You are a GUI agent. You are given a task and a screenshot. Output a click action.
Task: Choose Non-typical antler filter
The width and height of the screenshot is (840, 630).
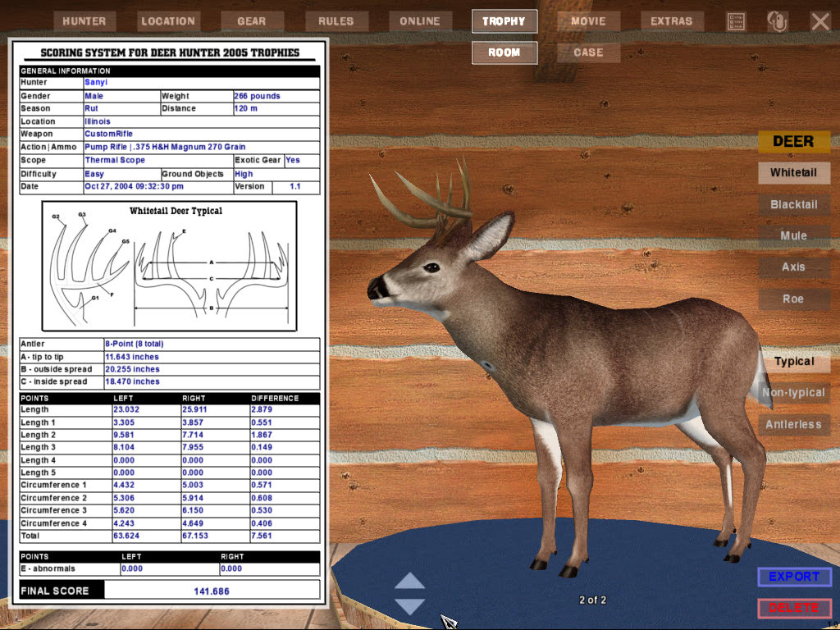coord(793,393)
